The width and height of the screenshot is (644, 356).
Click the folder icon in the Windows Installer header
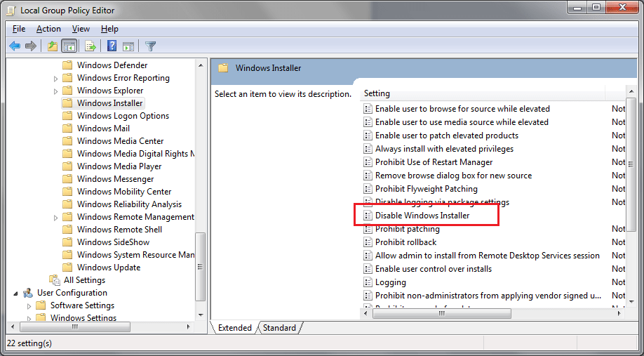click(223, 68)
